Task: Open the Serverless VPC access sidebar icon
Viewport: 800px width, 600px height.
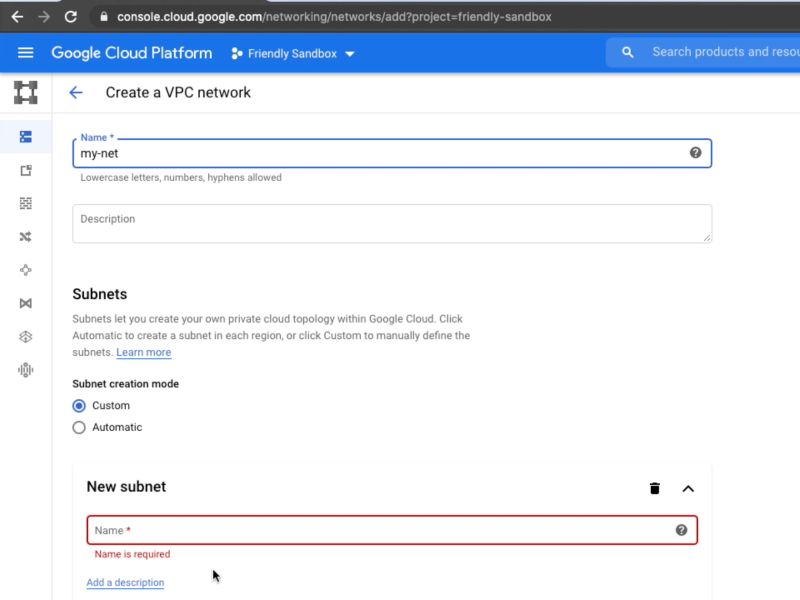Action: coord(26,337)
